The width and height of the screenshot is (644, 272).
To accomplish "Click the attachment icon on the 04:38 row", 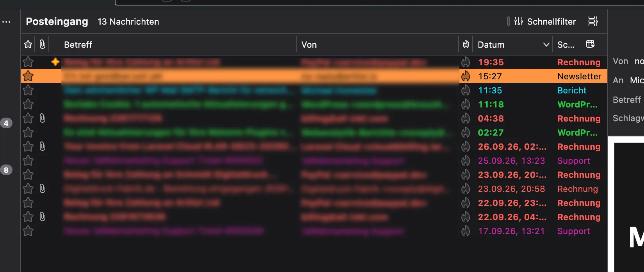I will 43,118.
